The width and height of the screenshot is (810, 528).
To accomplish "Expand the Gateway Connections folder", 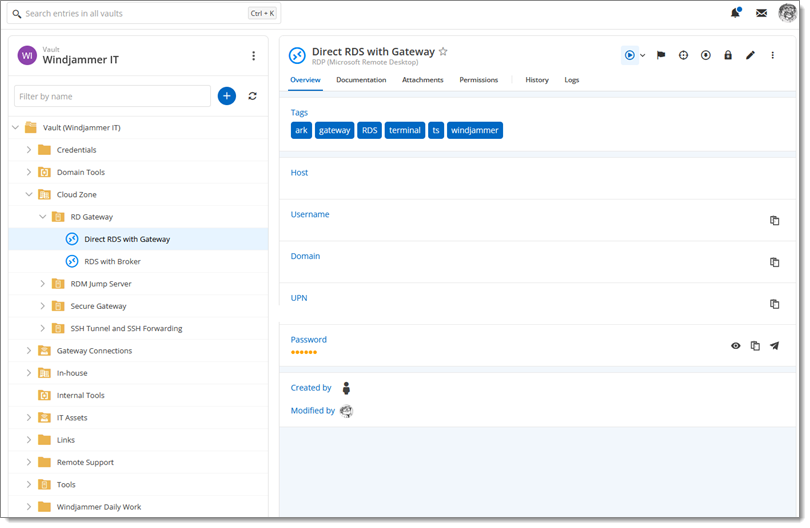I will [x=29, y=351].
